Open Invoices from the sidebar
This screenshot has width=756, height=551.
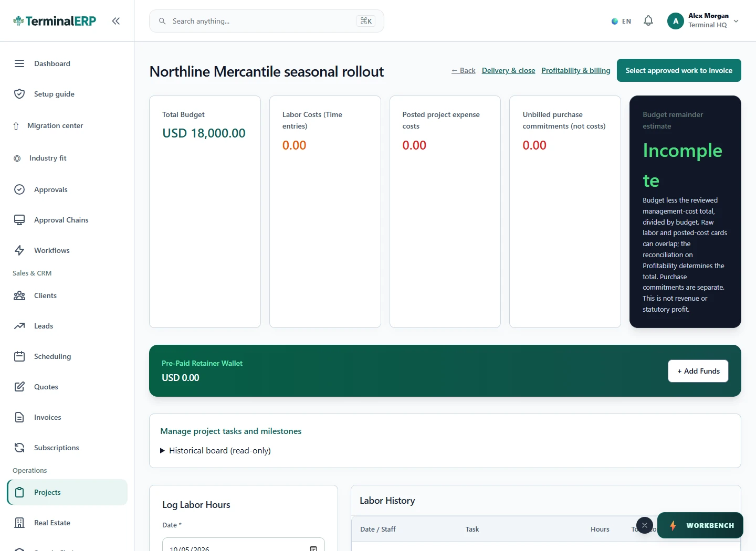pos(67,417)
